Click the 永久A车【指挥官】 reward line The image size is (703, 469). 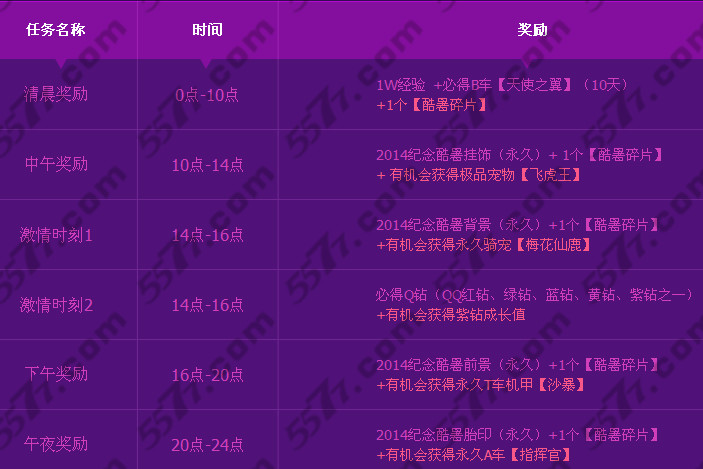[474, 455]
